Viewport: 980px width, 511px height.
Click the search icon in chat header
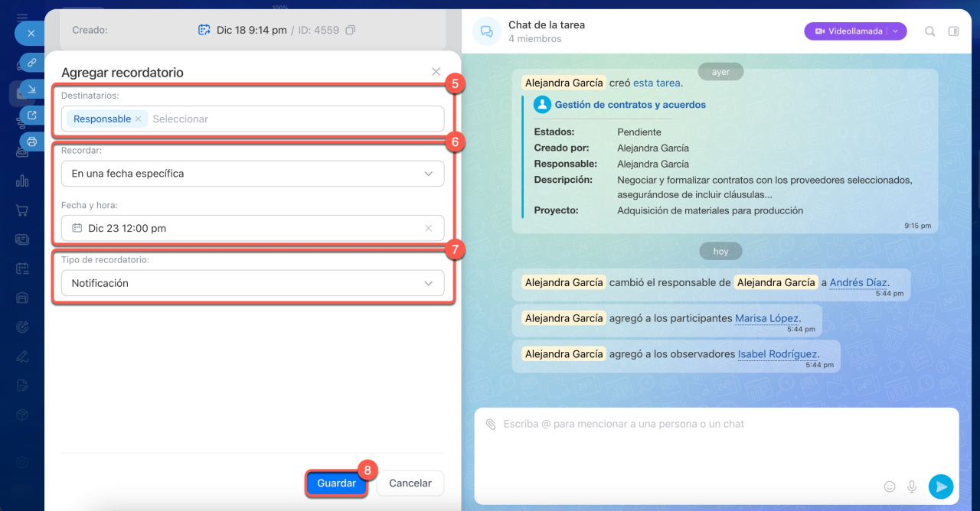point(929,31)
